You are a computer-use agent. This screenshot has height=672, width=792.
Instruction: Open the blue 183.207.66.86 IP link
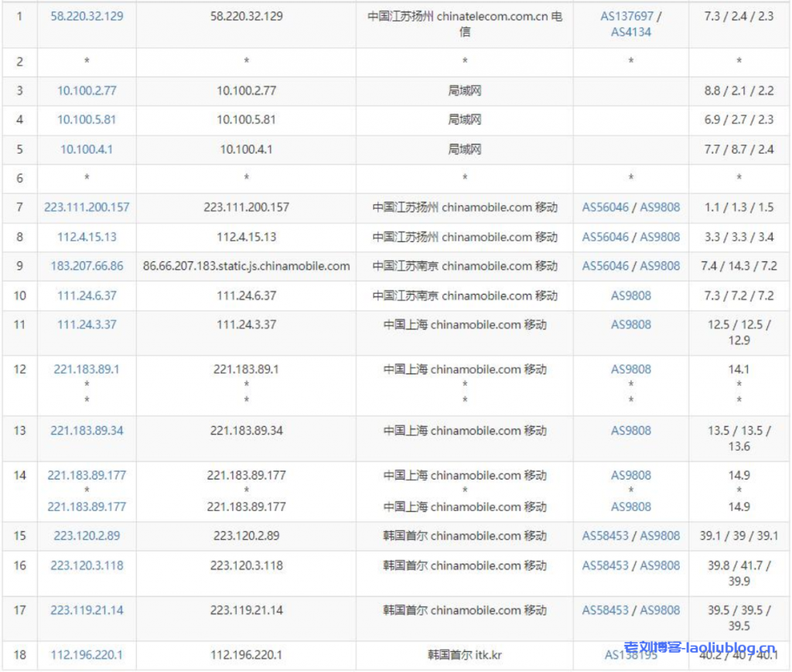(x=87, y=266)
